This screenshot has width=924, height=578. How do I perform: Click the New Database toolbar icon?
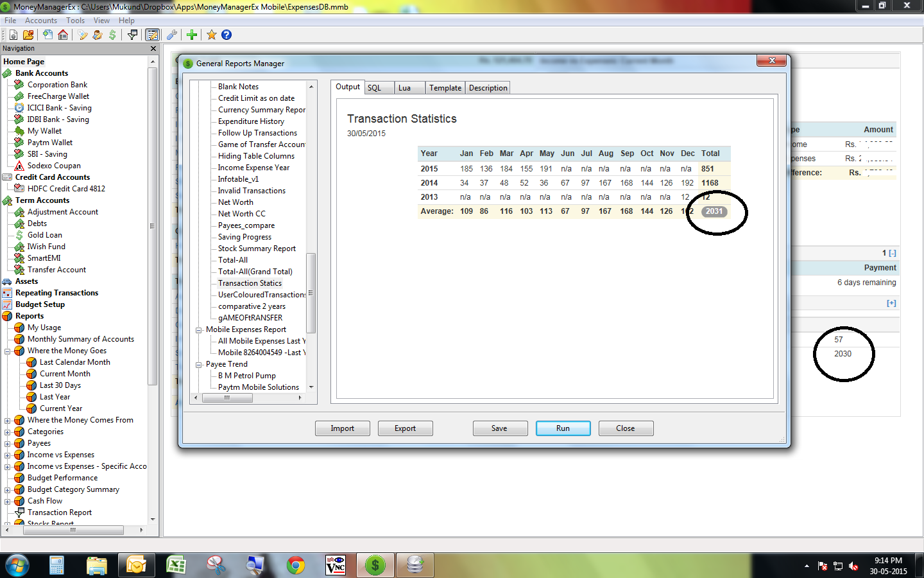pyautogui.click(x=13, y=35)
